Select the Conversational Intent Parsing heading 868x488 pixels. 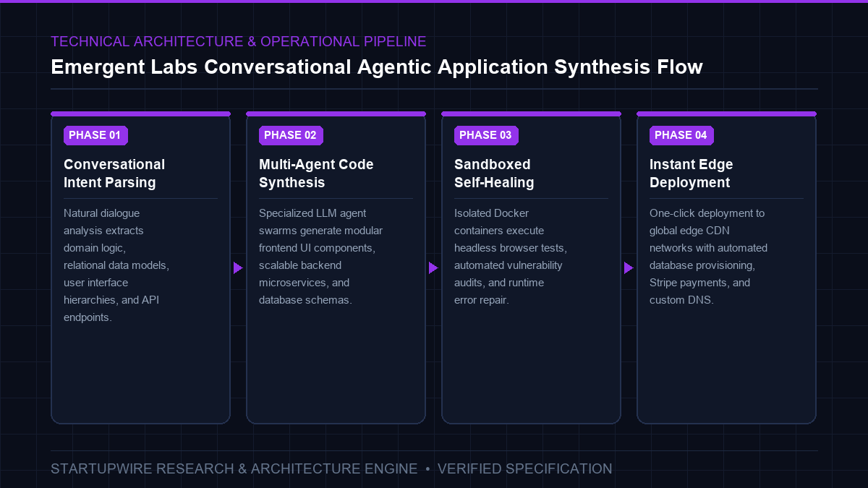point(114,174)
